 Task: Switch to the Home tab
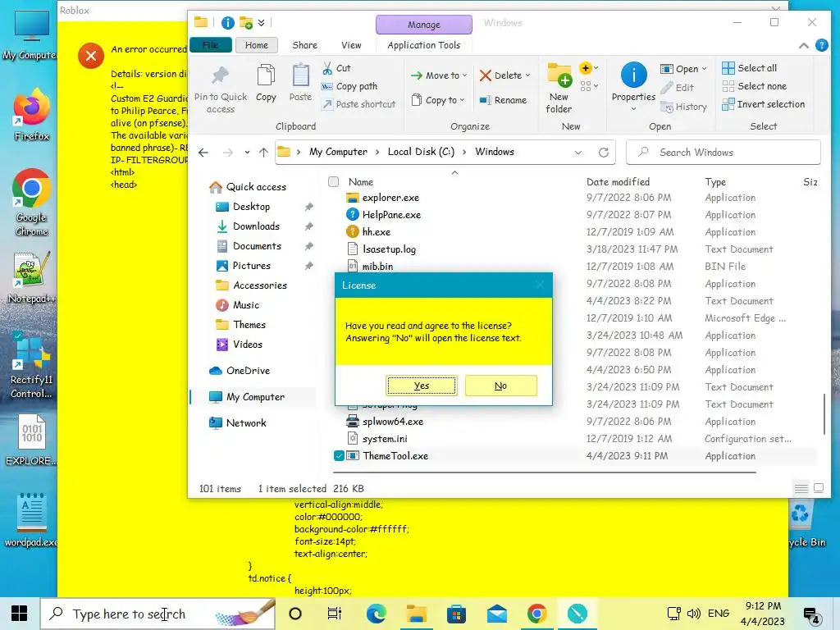click(257, 45)
